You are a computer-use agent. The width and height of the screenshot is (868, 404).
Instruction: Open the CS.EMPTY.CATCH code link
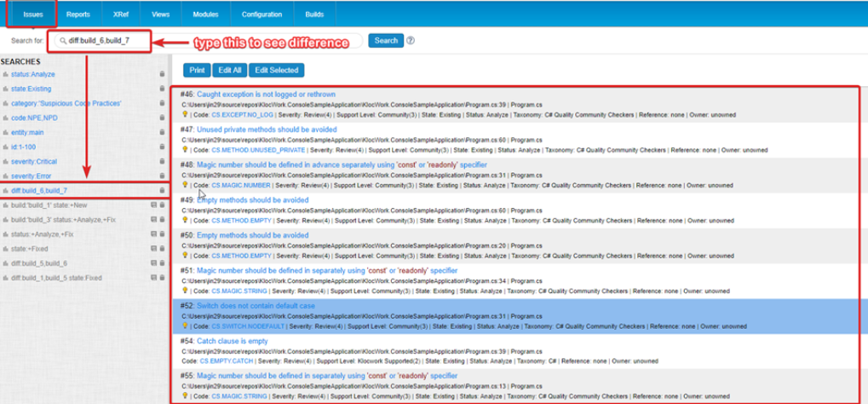[x=227, y=361]
